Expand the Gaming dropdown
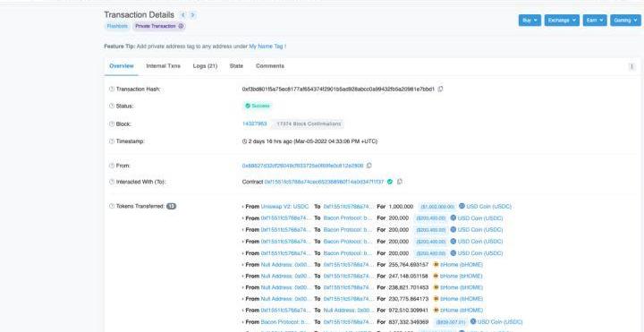Screen dimensions: 644x332 point(625,20)
